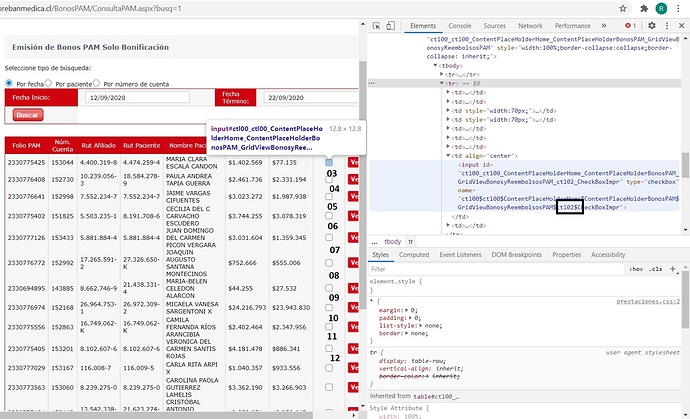Tick the checkbox for Jaime Vargas Cifuentes
690x419 pixels.
pos(329,197)
